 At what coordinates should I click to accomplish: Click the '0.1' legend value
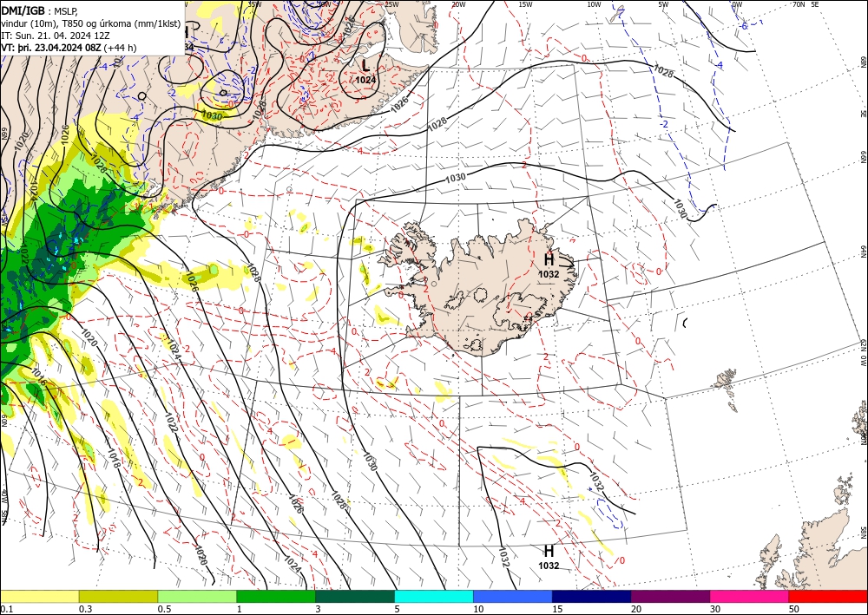[x=6, y=609]
